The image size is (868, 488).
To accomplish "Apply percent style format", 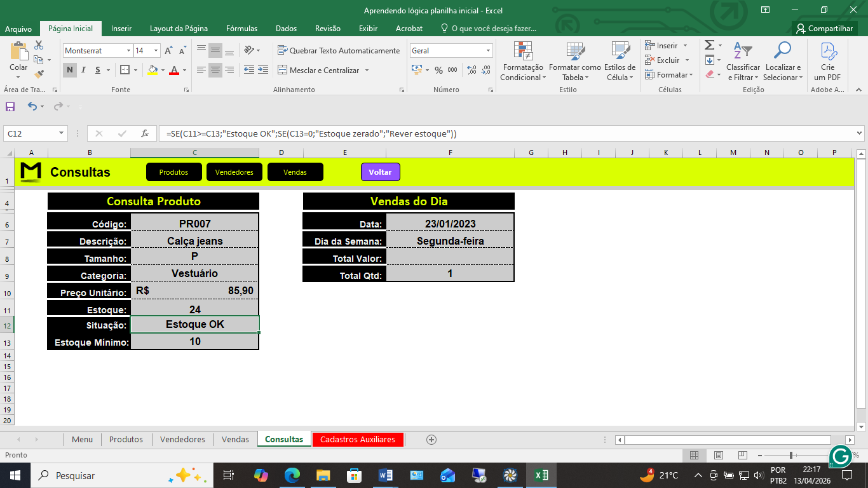I will 438,70.
